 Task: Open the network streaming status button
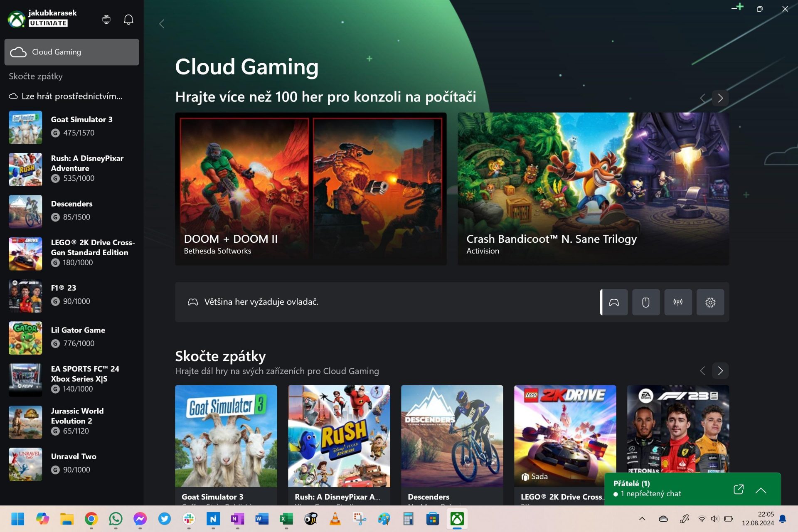(x=678, y=302)
